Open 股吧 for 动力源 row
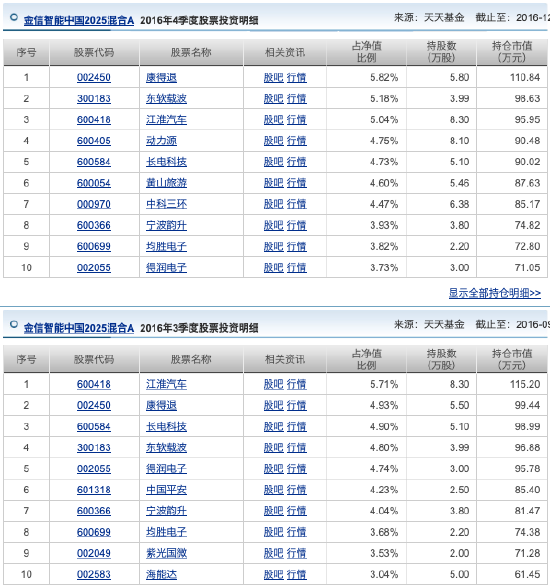 274,141
